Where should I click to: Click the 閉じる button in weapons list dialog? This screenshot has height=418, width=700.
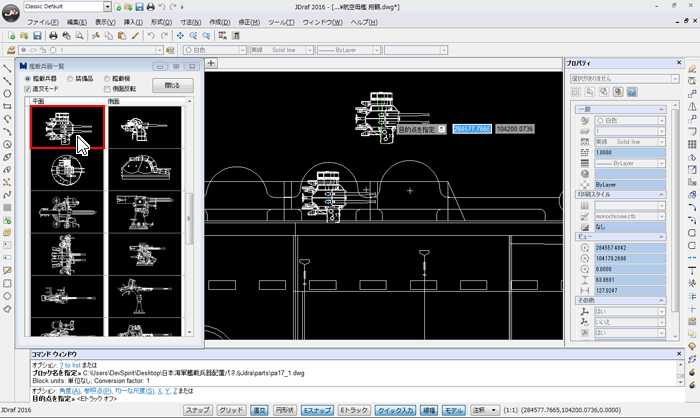click(x=173, y=85)
